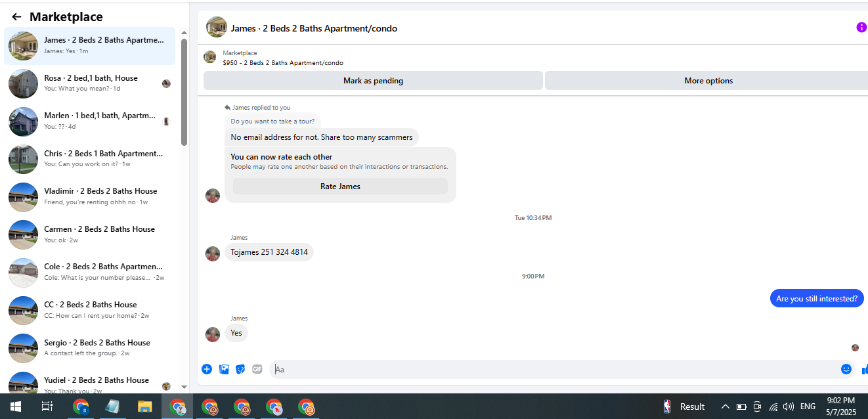Click the 'Yes' reply bubble from James
Viewport: 868px width, 419px height.
(x=236, y=333)
